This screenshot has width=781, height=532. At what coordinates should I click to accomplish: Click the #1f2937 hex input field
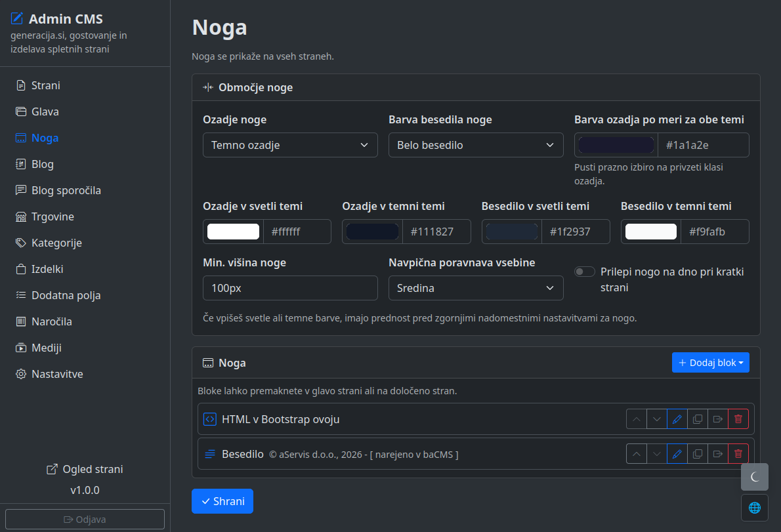(576, 232)
